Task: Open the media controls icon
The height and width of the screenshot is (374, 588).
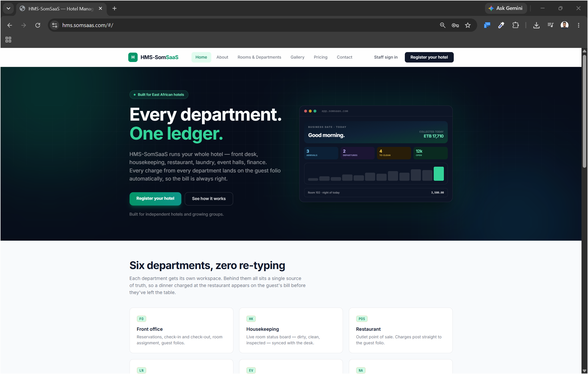Action: pyautogui.click(x=550, y=25)
